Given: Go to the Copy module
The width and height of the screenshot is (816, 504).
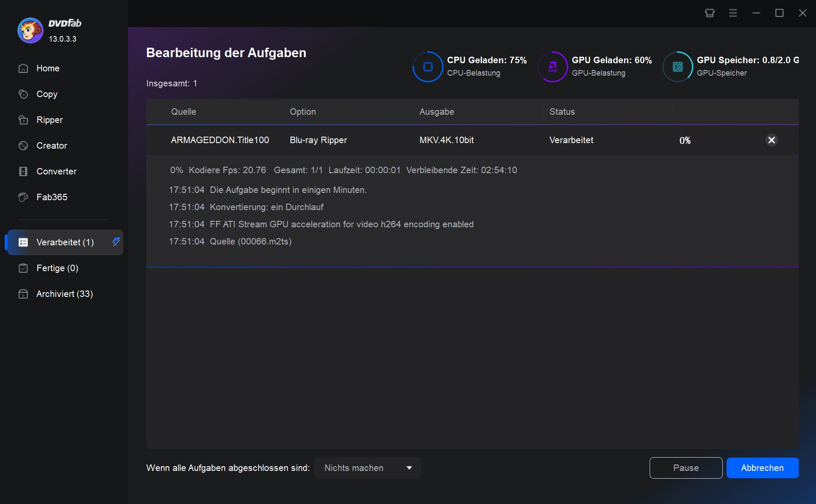Looking at the screenshot, I should point(64,94).
